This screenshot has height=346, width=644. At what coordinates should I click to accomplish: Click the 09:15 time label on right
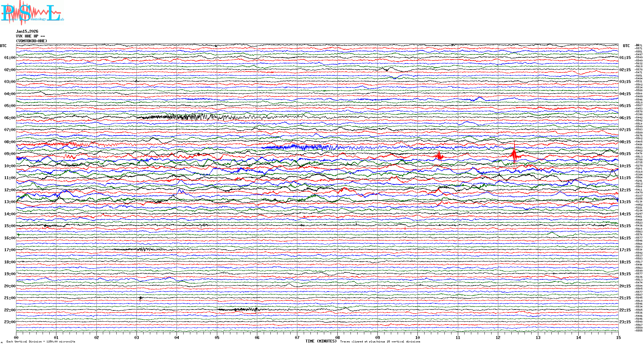(x=625, y=154)
